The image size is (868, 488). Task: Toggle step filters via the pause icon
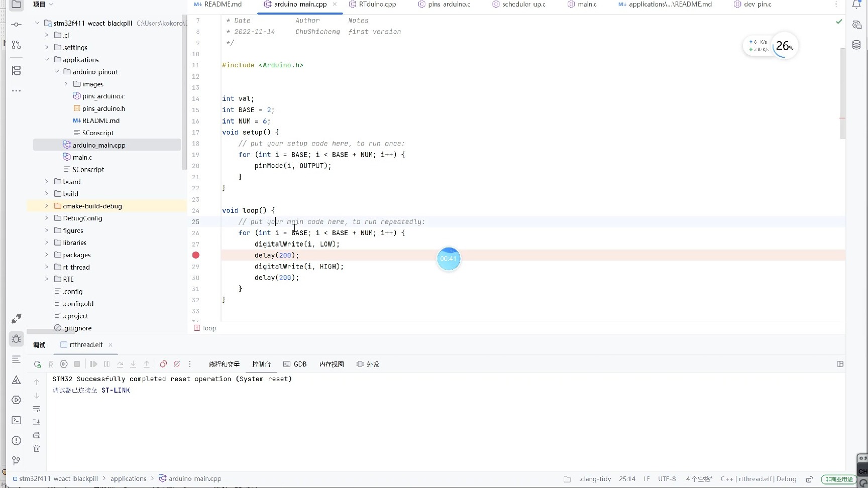[107, 364]
